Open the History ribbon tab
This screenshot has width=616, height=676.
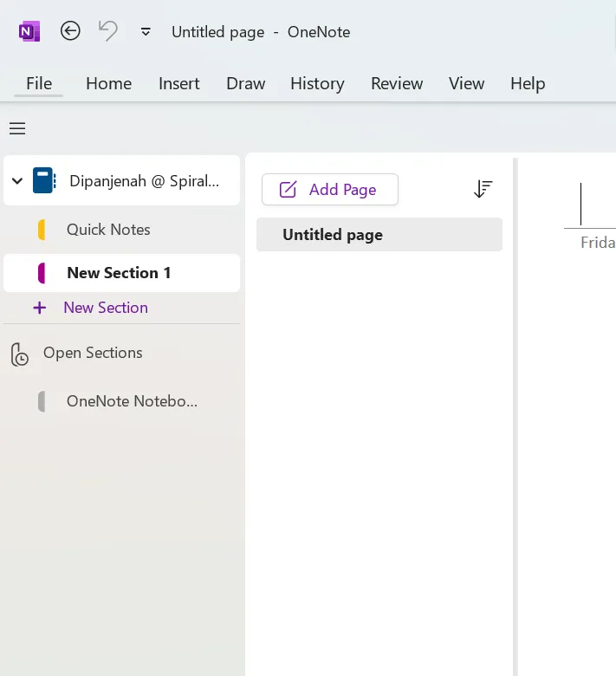[x=317, y=83]
